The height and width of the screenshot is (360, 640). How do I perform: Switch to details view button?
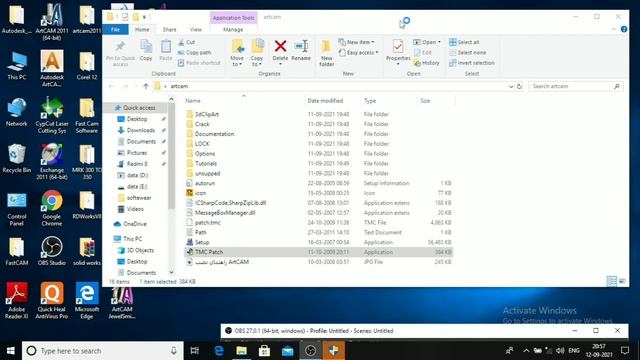611,281
